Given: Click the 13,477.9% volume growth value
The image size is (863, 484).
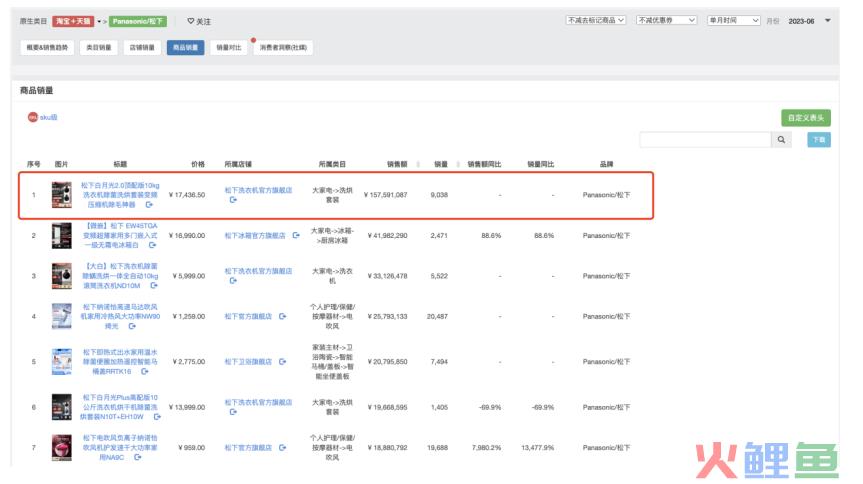Looking at the screenshot, I should coord(538,448).
